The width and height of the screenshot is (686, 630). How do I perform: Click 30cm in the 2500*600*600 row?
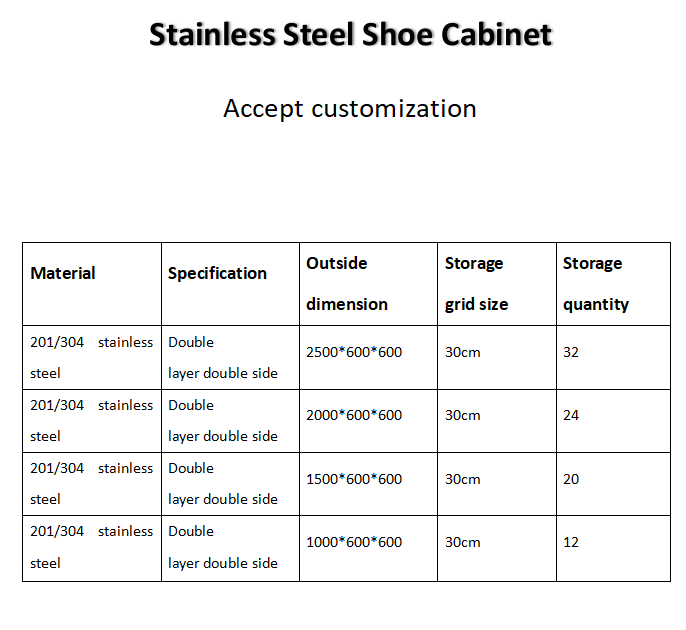click(463, 352)
